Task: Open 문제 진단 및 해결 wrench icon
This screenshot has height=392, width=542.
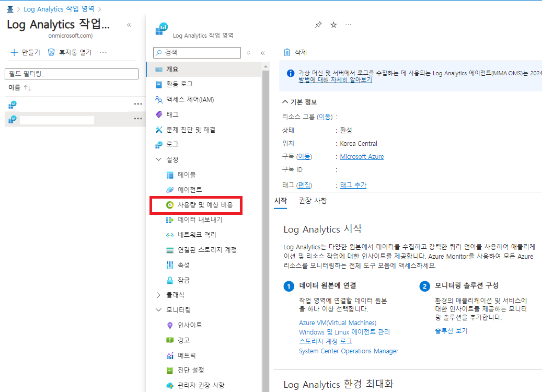Action: [159, 130]
